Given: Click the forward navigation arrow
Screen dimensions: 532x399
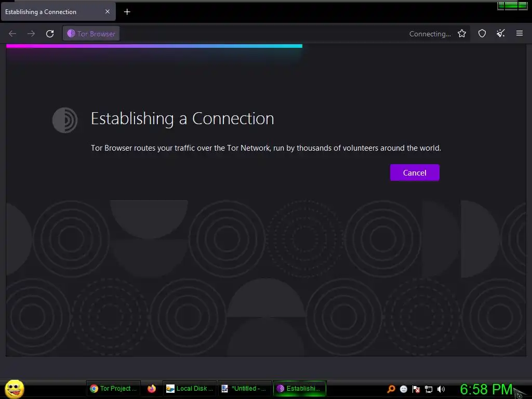Looking at the screenshot, I should tap(31, 34).
